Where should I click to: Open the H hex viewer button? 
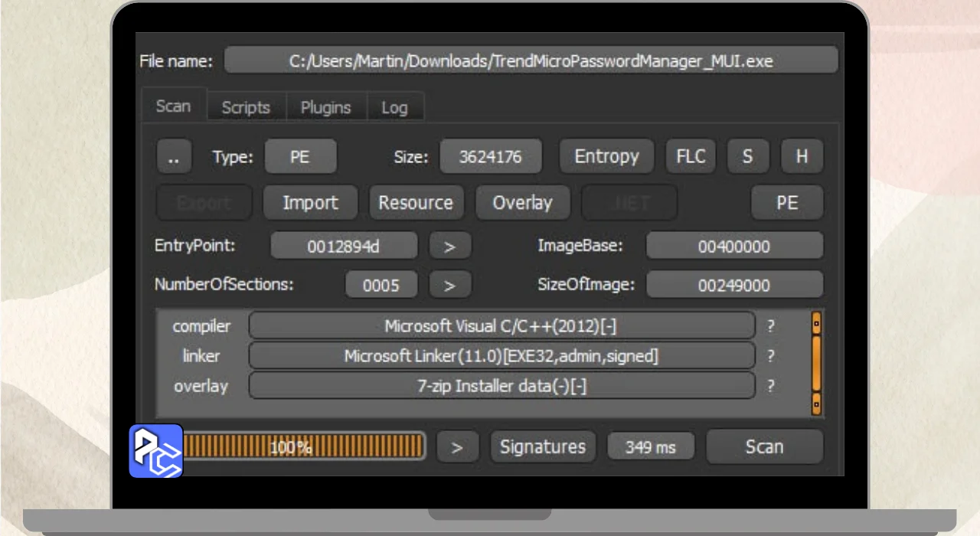[x=802, y=157]
